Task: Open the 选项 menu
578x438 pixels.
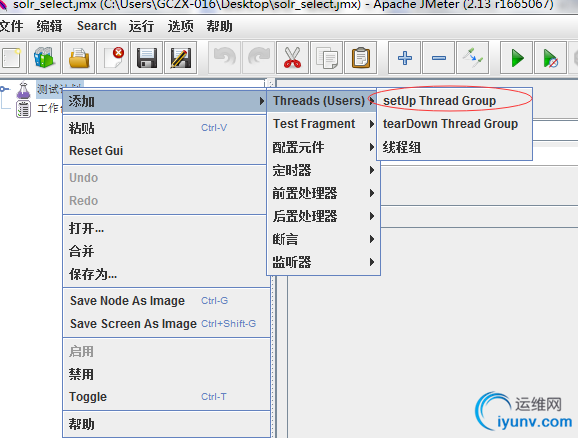Action: click(x=181, y=26)
